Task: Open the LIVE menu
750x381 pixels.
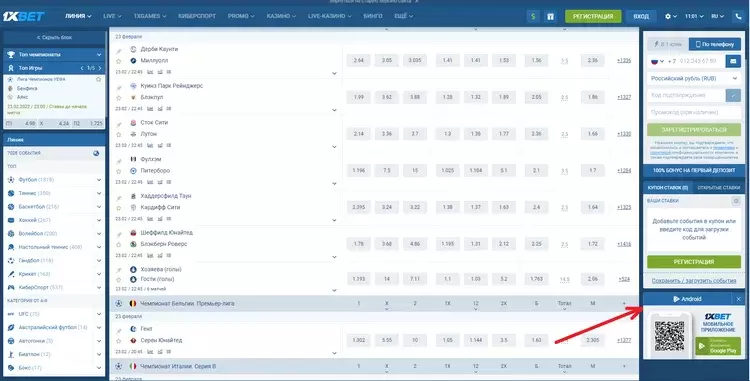Action: [x=112, y=16]
